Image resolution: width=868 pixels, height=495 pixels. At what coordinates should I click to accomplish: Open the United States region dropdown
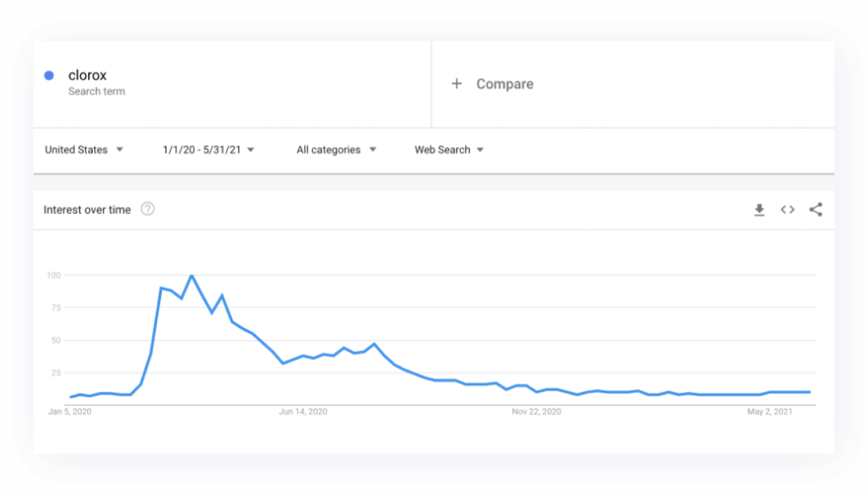84,150
